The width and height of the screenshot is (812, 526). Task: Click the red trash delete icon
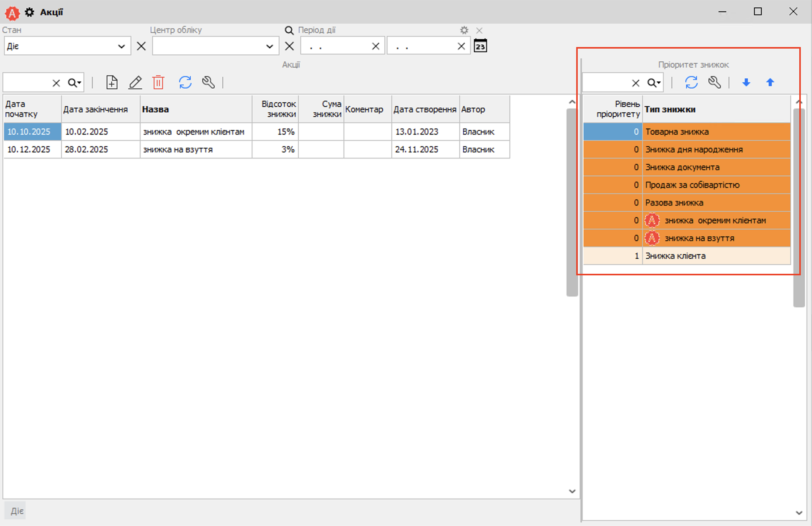coord(158,83)
